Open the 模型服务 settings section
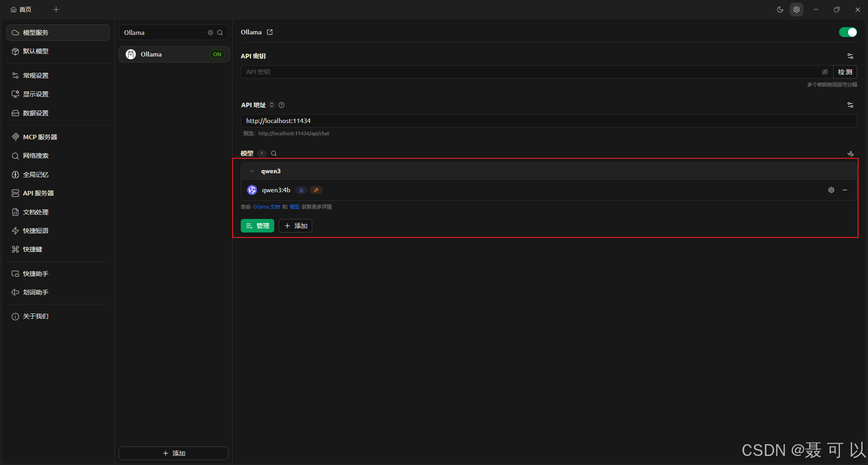 tap(58, 33)
